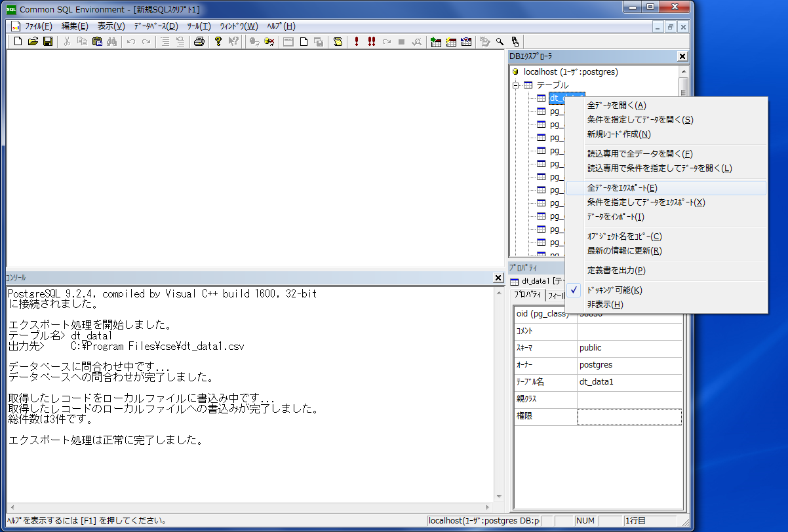Toggle the ドッキング可能(K) checked item

click(x=614, y=290)
